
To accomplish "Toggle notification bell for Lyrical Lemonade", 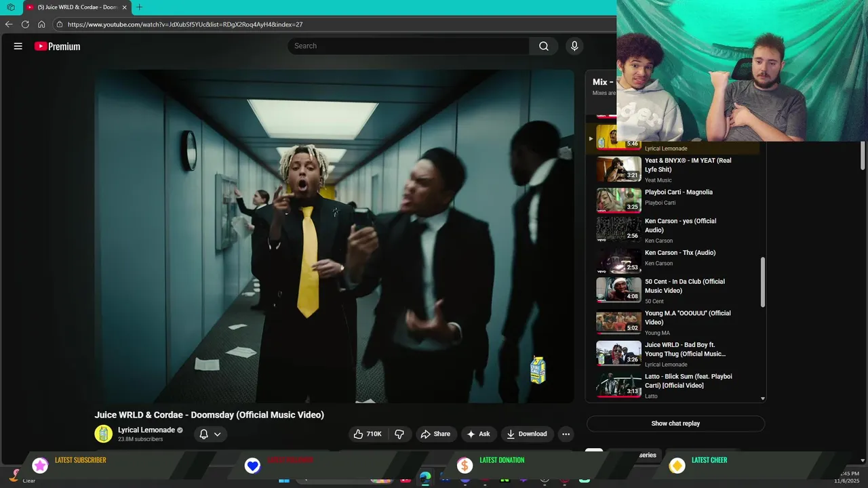I will [203, 434].
